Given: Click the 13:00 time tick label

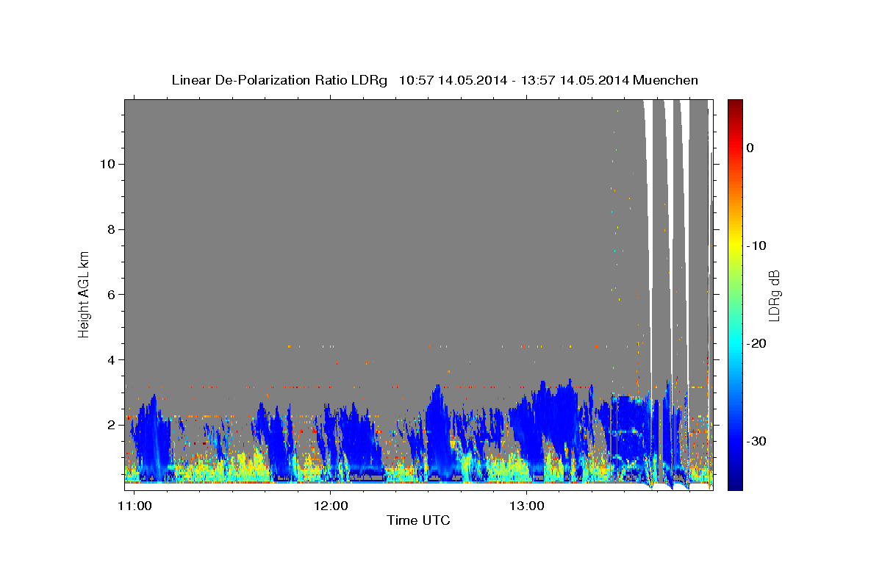Looking at the screenshot, I should tap(527, 506).
